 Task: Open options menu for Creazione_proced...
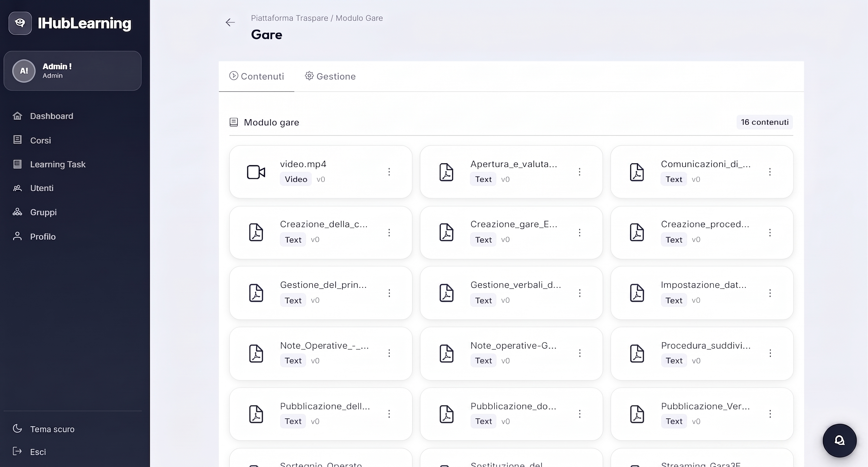[770, 233]
